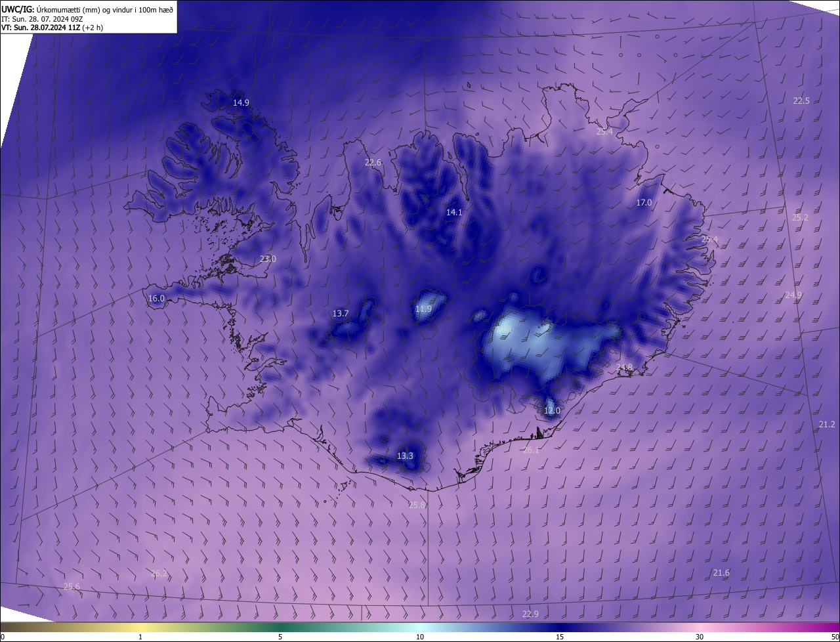Click the 12.0 value label on the map
This screenshot has height=642, width=840.
pyautogui.click(x=552, y=410)
